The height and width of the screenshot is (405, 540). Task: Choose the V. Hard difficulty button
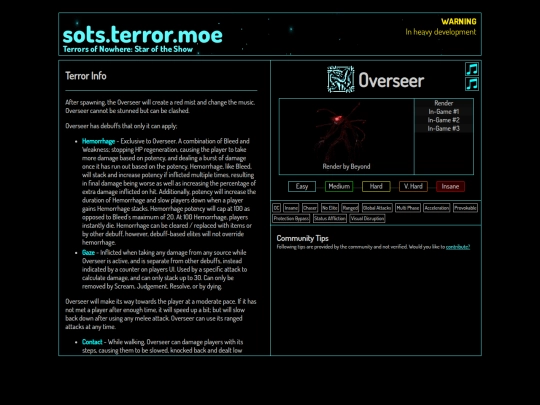pos(413,186)
